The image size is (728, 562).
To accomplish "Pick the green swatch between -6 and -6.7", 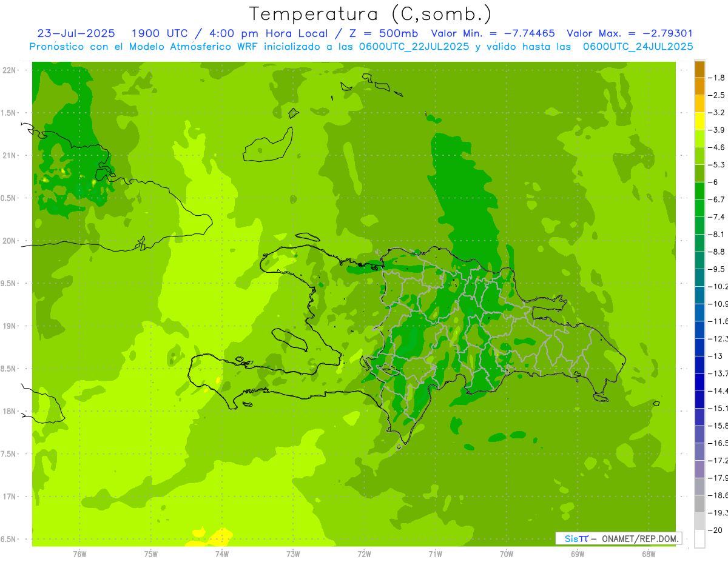I will (699, 191).
